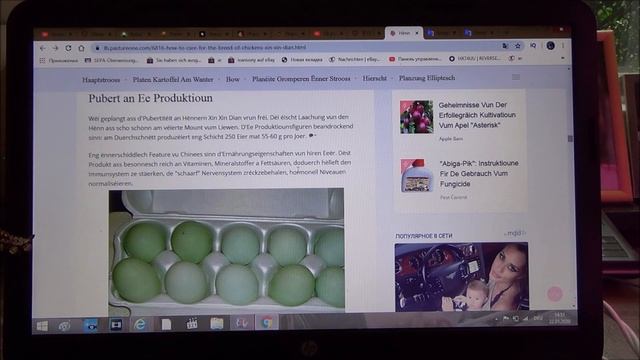Click the page vertical scrollbar thumb
Viewport: 640px width, 360px height.
pyautogui.click(x=570, y=139)
